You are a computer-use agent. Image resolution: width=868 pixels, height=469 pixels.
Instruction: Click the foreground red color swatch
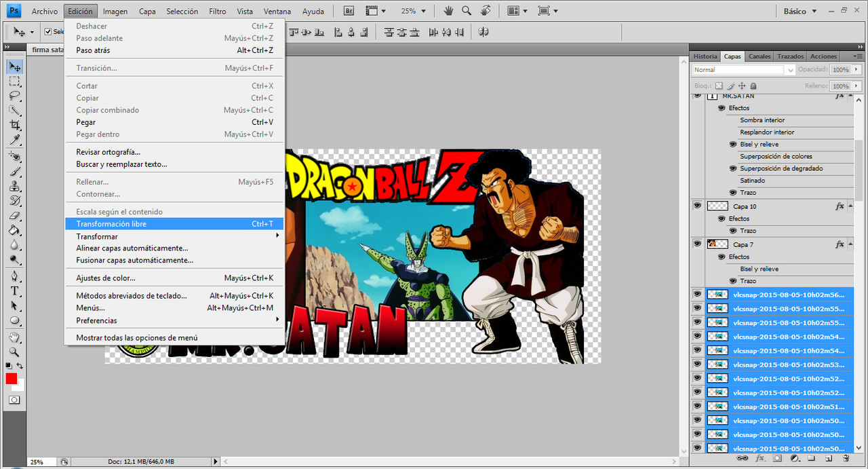(x=11, y=379)
